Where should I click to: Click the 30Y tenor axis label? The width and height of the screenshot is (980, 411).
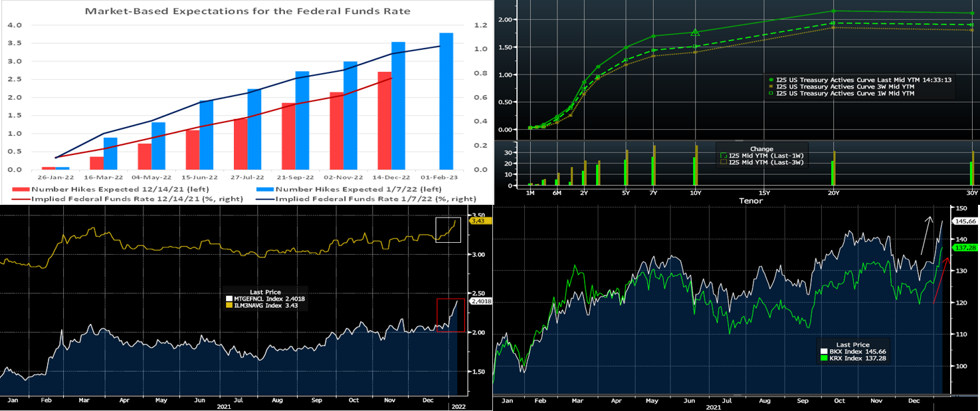click(x=972, y=192)
